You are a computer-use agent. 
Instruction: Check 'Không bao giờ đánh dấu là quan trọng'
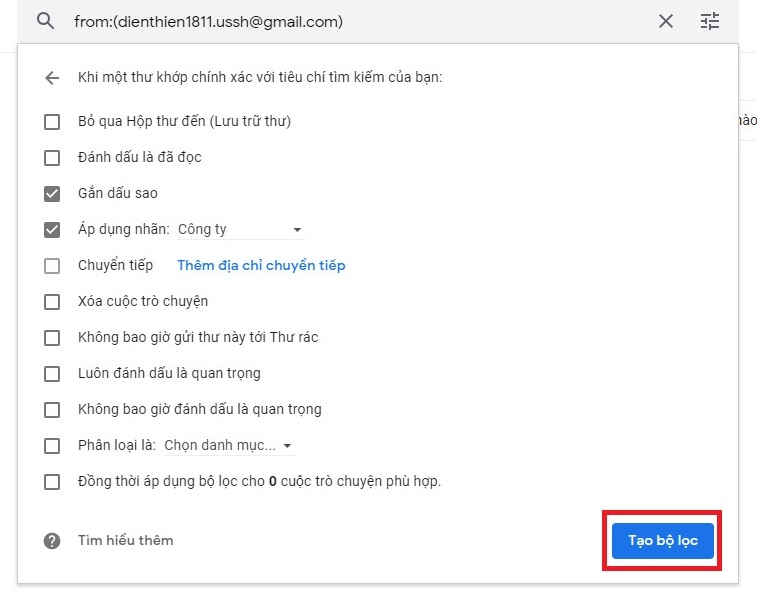click(x=52, y=410)
